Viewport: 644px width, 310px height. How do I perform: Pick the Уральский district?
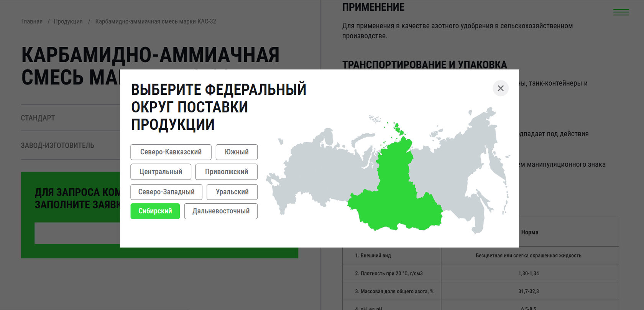[232, 192]
